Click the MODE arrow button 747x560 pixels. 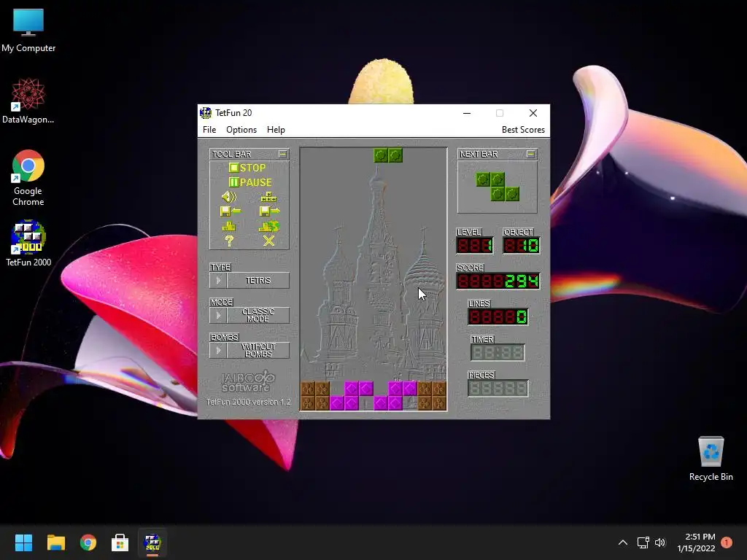[218, 315]
